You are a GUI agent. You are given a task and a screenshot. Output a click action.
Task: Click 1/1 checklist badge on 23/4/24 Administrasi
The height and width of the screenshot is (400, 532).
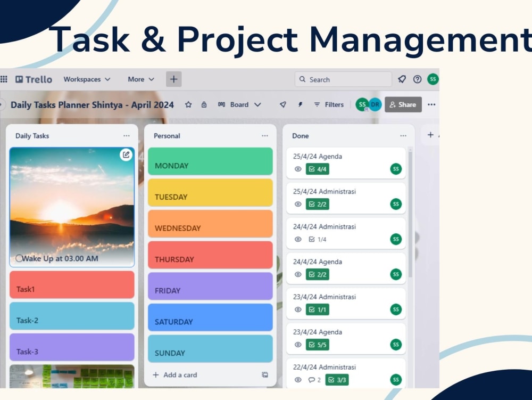[318, 309]
